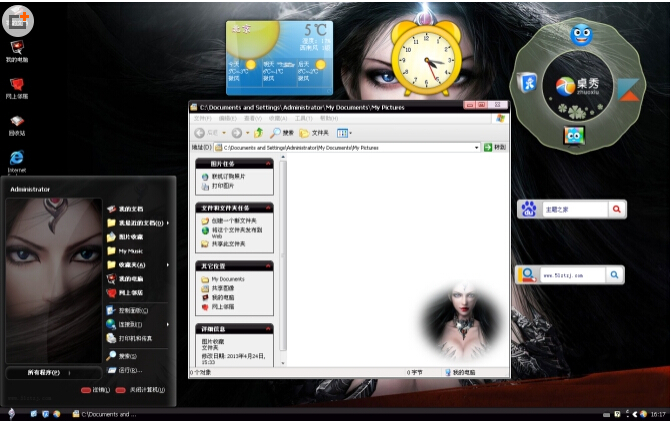Open the 查看(V) menu in Explorer
The image size is (671, 421).
[252, 118]
